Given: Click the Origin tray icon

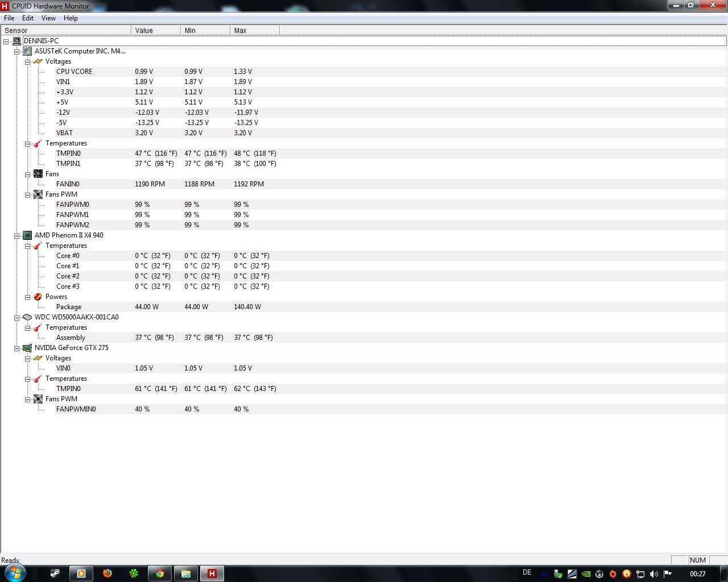Looking at the screenshot, I should (613, 574).
